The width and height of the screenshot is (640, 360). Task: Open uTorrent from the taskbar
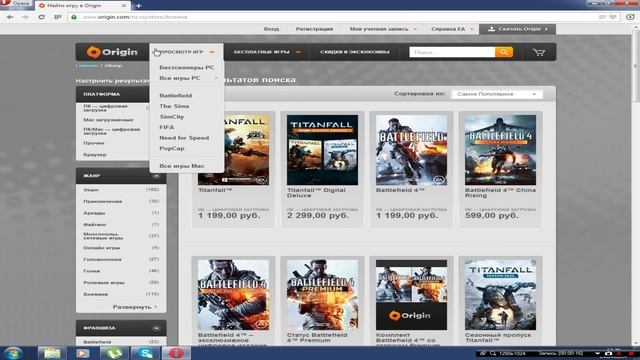point(113,353)
